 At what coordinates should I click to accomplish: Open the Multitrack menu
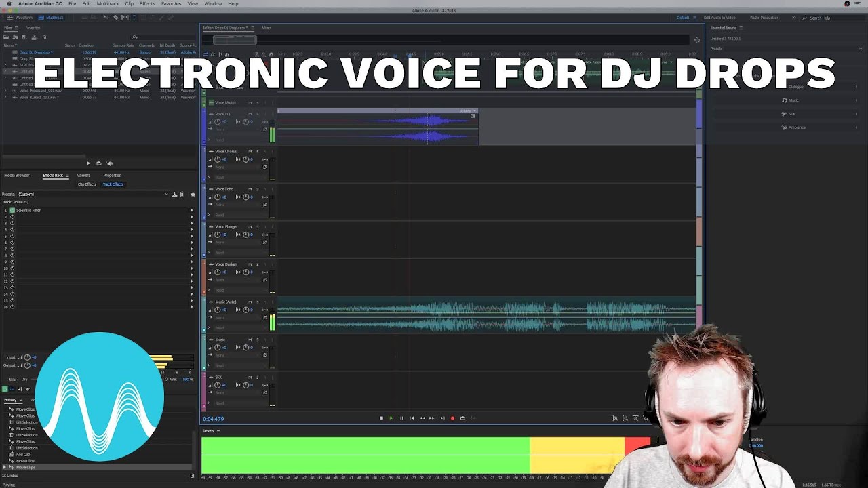click(x=108, y=3)
